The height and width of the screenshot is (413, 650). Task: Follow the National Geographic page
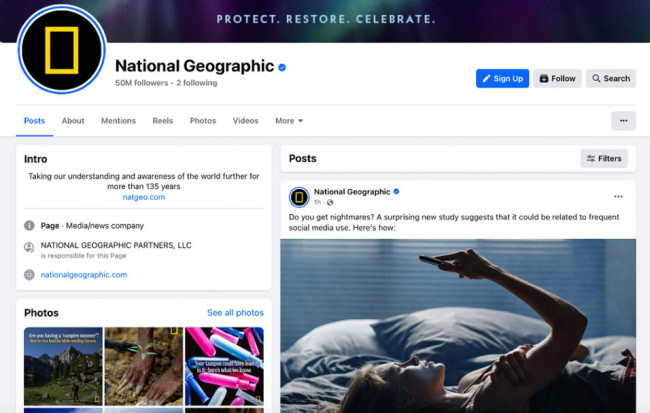coord(558,78)
